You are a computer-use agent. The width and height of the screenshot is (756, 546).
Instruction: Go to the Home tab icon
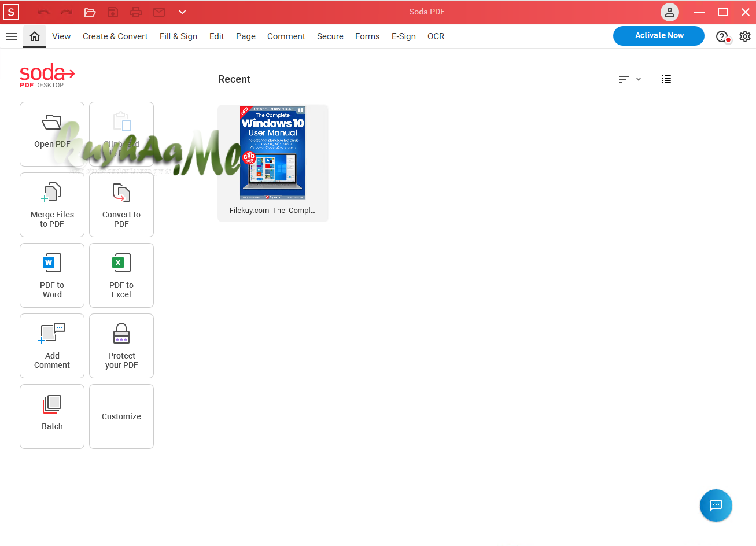coord(35,36)
